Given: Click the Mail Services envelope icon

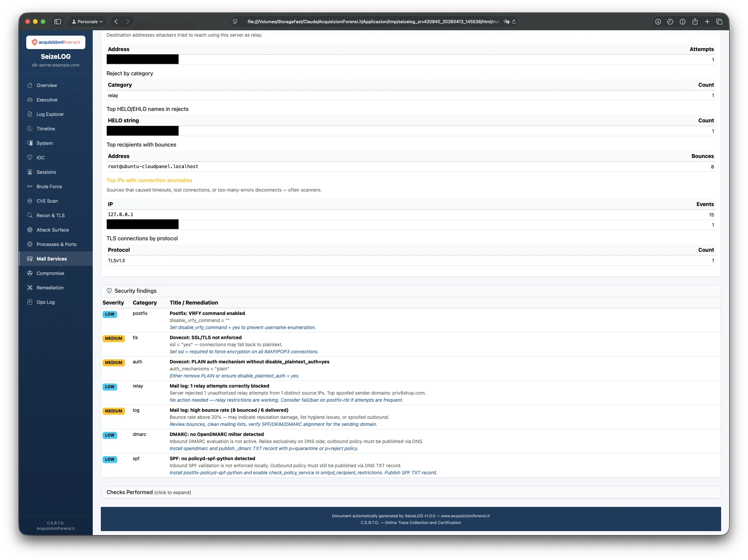Looking at the screenshot, I should [30, 259].
